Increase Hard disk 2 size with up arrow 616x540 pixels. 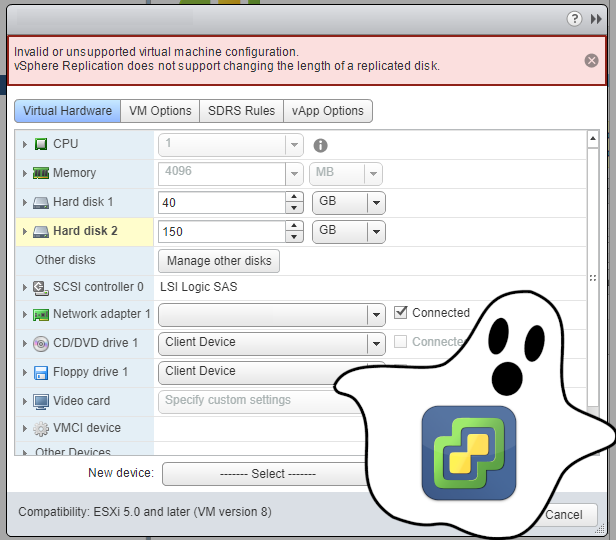[x=294, y=226]
